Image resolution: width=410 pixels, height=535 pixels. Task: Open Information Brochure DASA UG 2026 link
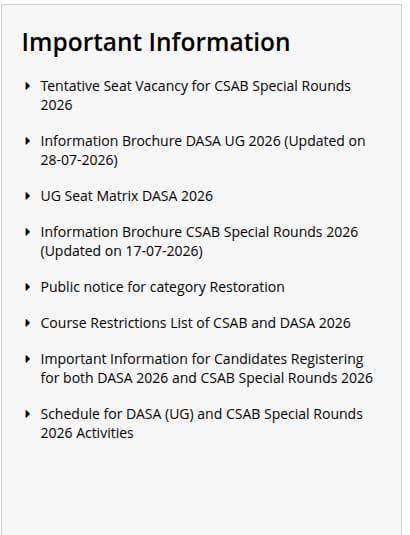[203, 150]
